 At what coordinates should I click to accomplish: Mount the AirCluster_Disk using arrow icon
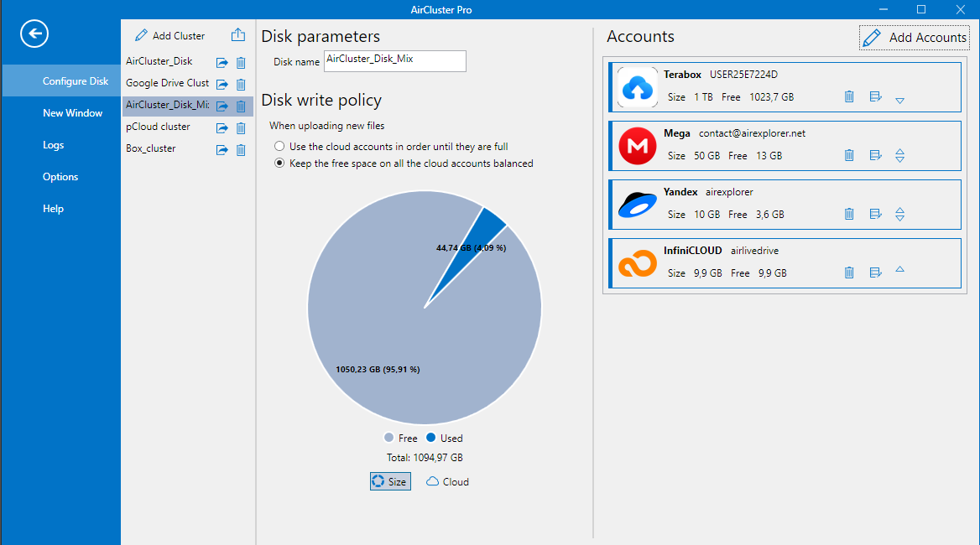point(222,63)
